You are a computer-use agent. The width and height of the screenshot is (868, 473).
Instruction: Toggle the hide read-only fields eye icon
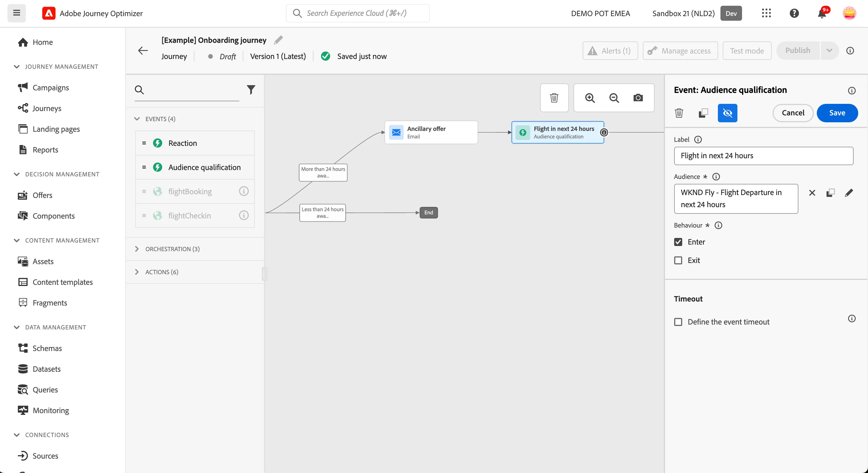[x=727, y=113]
